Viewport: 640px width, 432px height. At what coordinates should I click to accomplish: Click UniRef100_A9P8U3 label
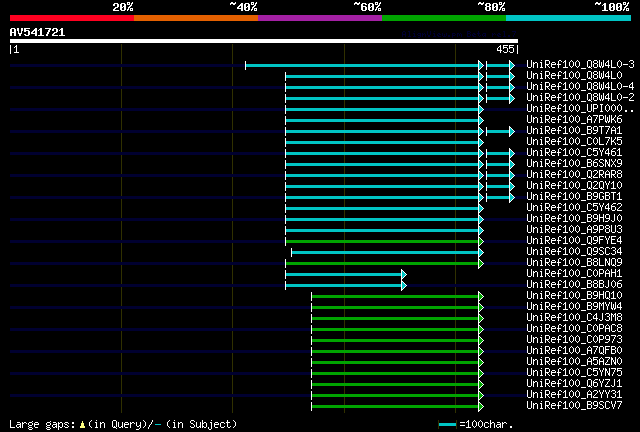pos(574,229)
